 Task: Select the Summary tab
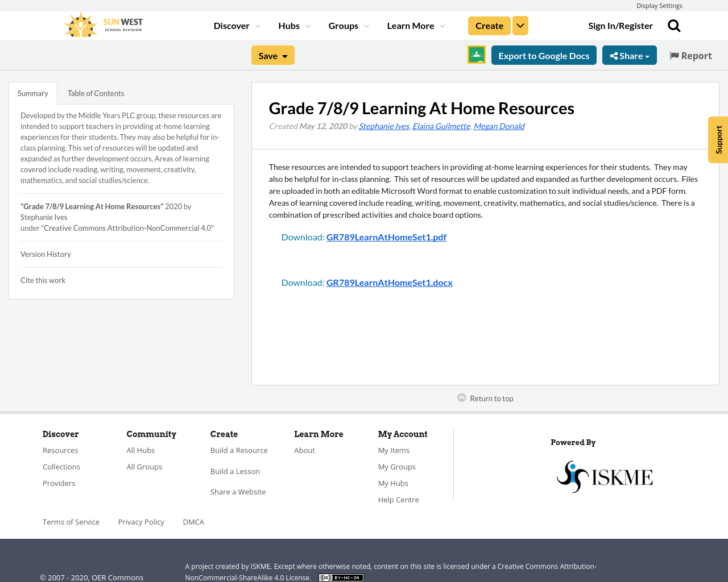[32, 92]
